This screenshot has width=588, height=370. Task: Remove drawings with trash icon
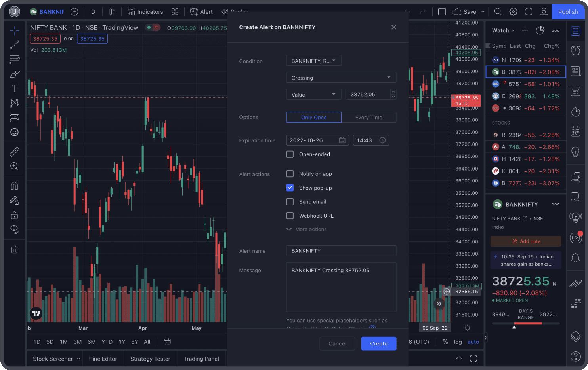[15, 249]
